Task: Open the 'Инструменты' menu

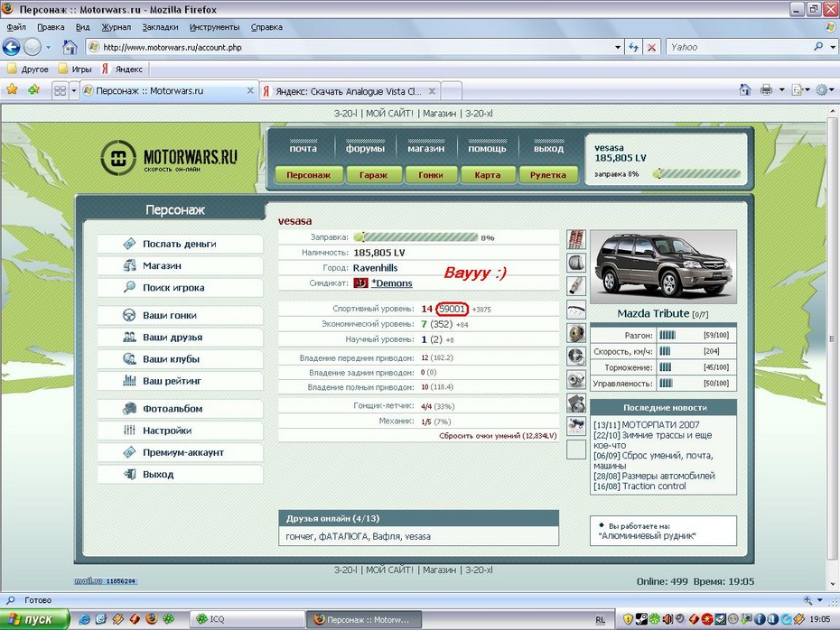Action: tap(214, 27)
